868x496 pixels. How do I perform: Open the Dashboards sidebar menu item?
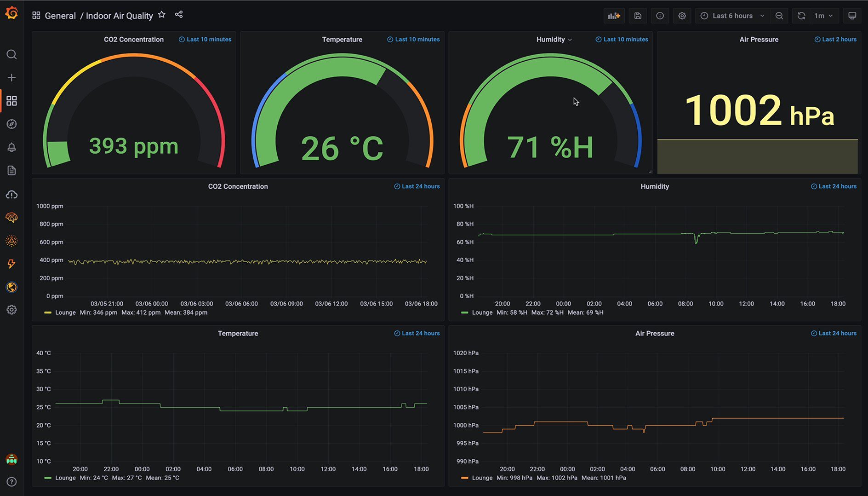(11, 101)
